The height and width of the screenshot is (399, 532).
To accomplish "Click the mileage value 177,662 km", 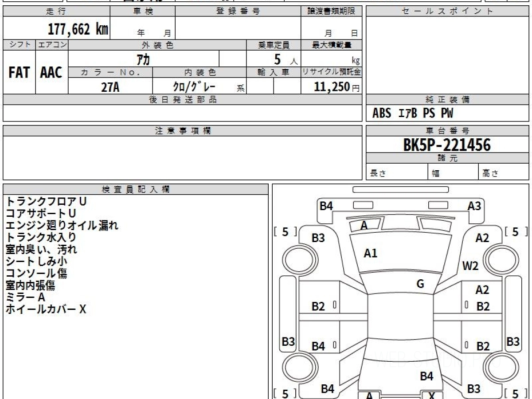I will 78,29.
